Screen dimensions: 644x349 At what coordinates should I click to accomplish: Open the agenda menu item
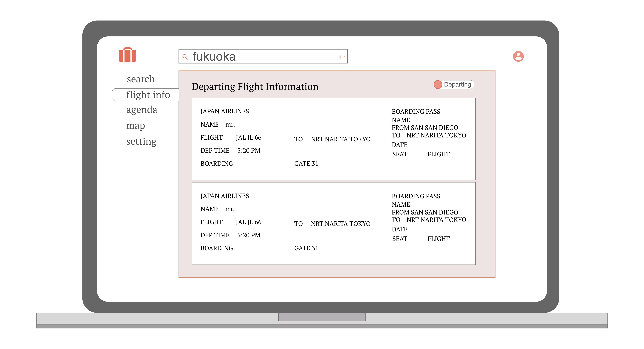[x=141, y=110]
